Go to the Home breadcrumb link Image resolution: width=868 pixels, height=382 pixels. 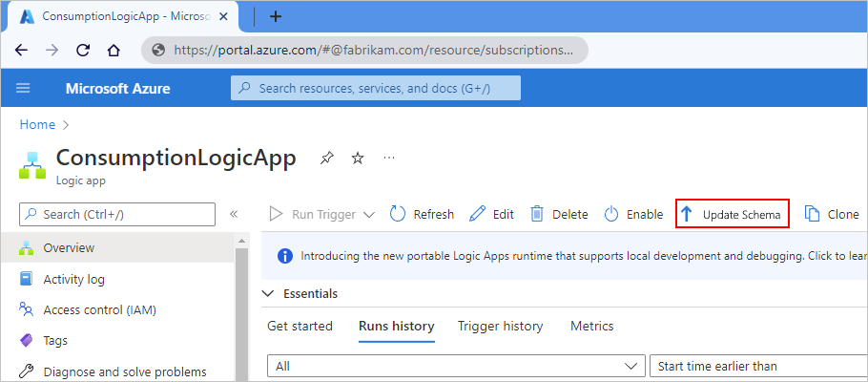click(37, 124)
